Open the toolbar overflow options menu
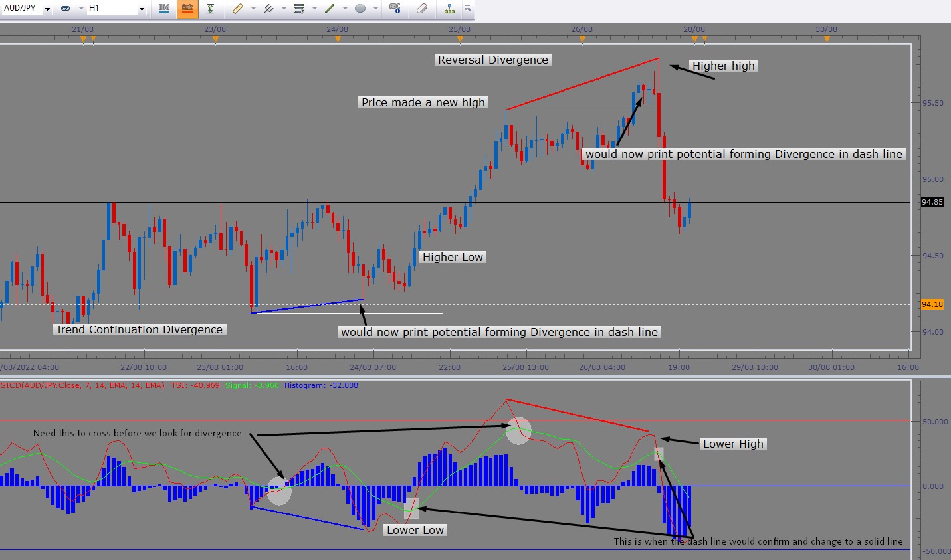Image resolution: width=951 pixels, height=560 pixels. (468, 9)
